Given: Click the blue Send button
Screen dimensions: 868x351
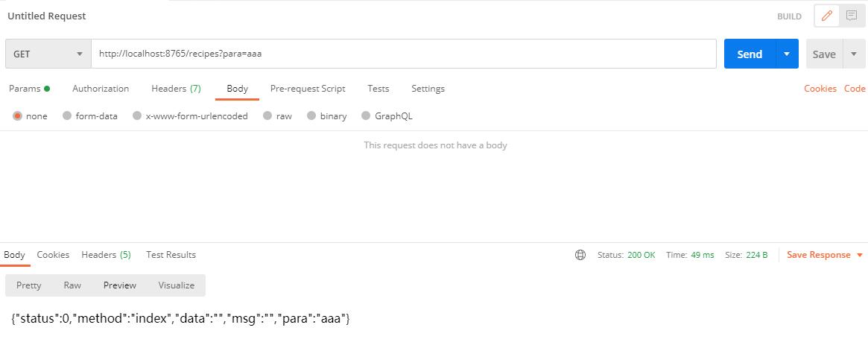Looking at the screenshot, I should coord(750,54).
